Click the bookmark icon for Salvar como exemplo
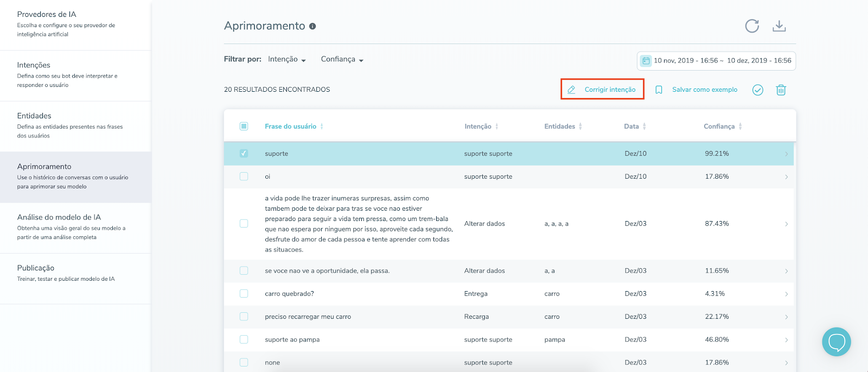 point(659,90)
